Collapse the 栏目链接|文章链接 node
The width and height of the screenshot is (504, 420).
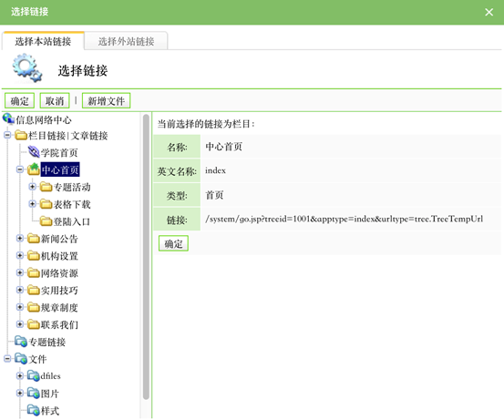(x=7, y=135)
